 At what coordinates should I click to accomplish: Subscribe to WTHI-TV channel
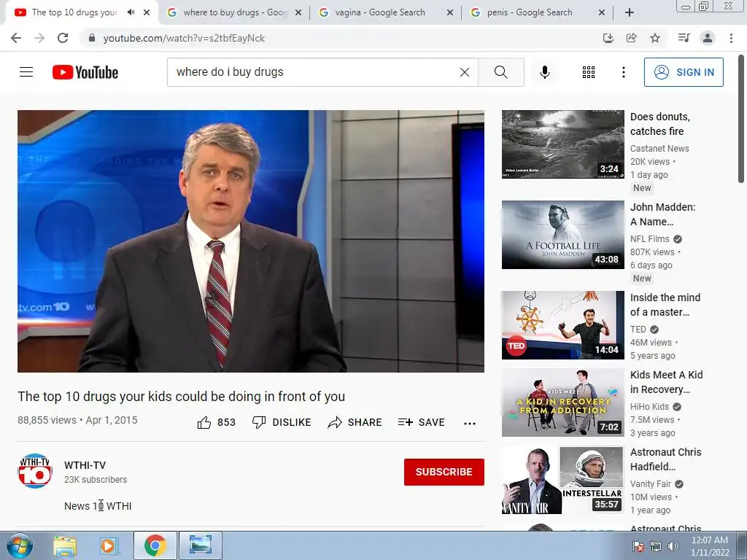pos(444,472)
